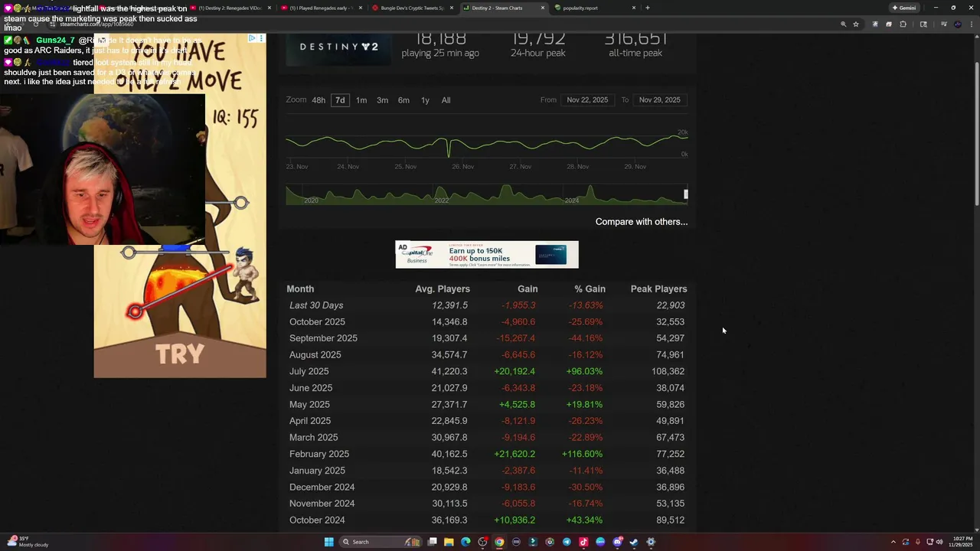Screen dimensions: 980x551
Task: Switch to I Played Renegades early tab
Action: pyautogui.click(x=321, y=8)
